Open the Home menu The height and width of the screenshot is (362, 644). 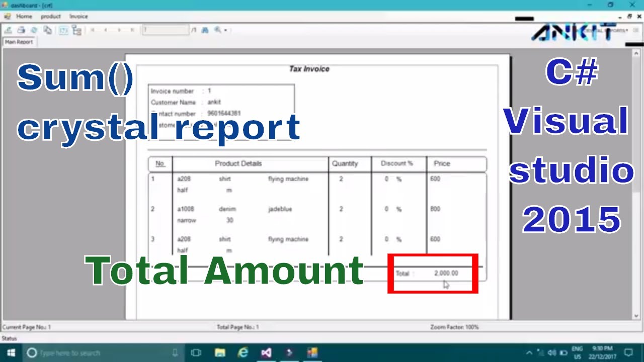[x=24, y=17]
